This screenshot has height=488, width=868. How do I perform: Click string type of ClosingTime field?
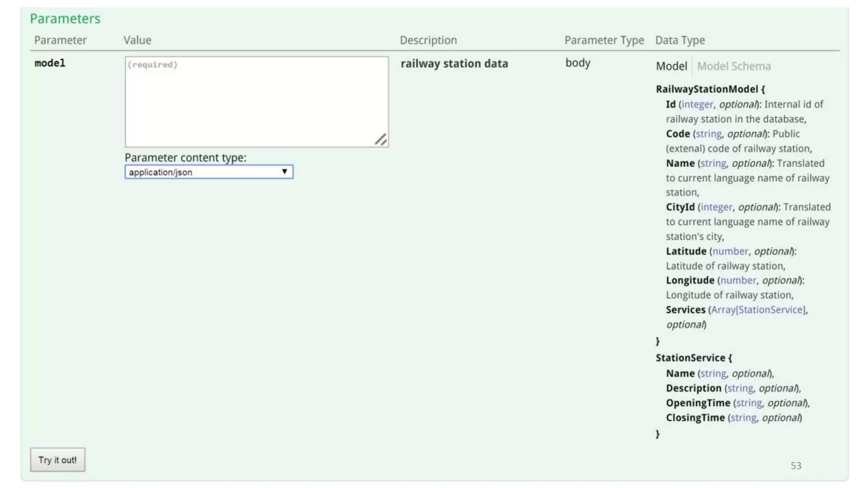tap(743, 418)
